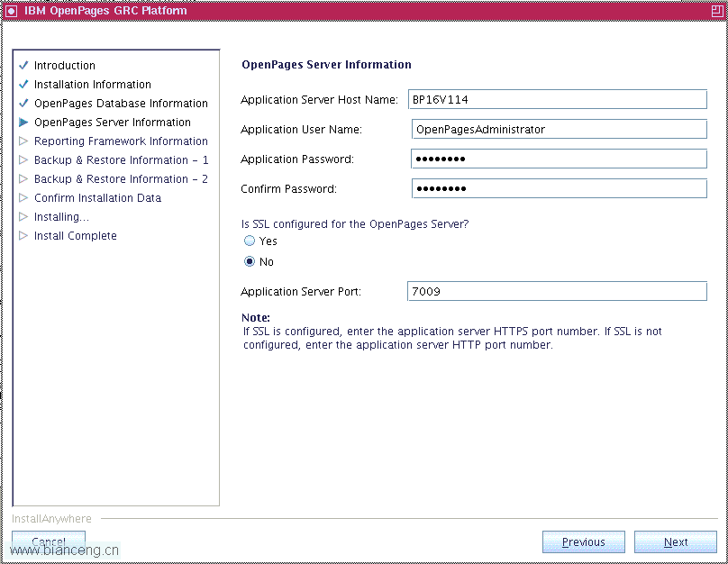
Task: Go back with the Previous button
Action: pos(584,541)
